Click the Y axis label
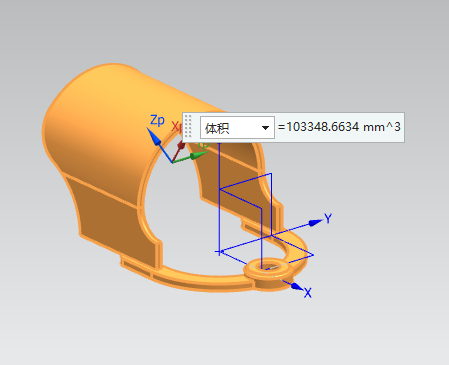This screenshot has height=365, width=449. pos(328,219)
